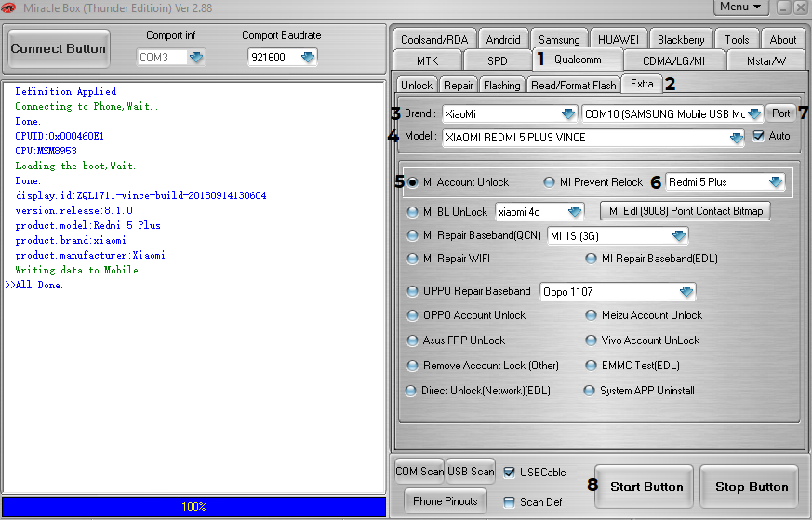Switch to the Coolsand/RDA tab
The width and height of the screenshot is (812, 520).
tap(434, 39)
